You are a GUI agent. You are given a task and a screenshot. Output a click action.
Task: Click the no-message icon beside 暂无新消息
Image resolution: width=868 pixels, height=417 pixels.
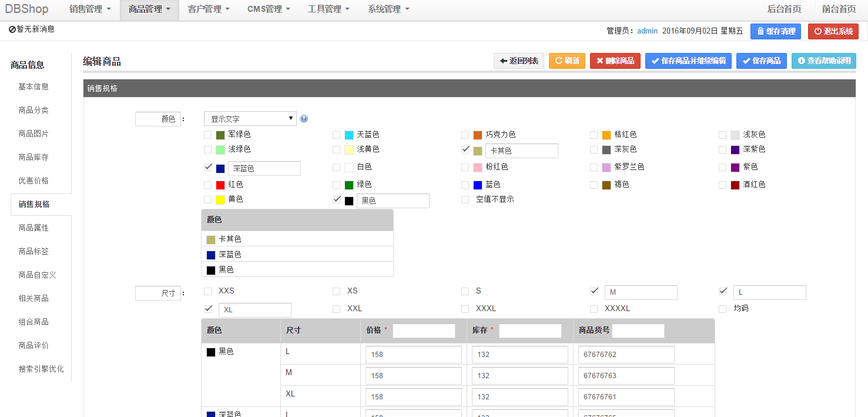pyautogui.click(x=12, y=29)
